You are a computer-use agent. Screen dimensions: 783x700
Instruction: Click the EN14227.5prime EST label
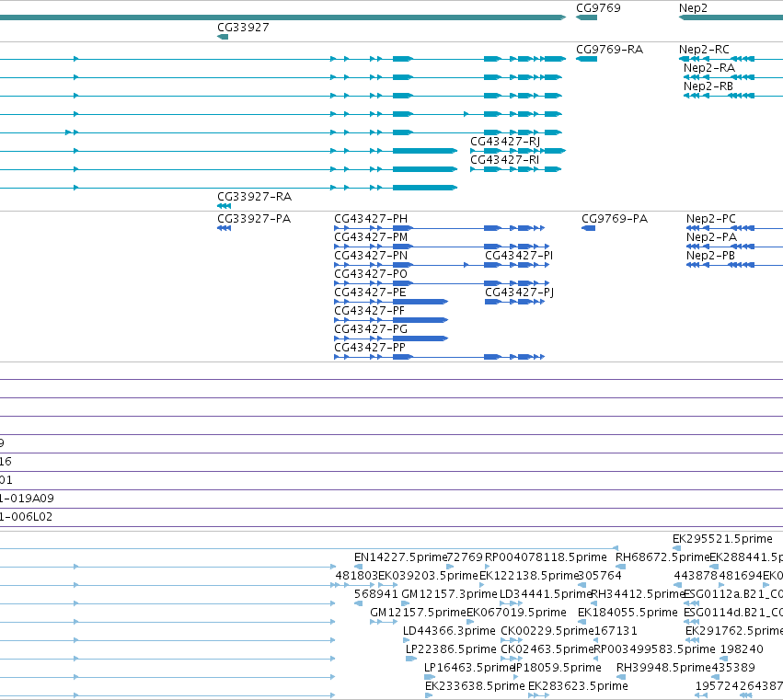pyautogui.click(x=400, y=557)
